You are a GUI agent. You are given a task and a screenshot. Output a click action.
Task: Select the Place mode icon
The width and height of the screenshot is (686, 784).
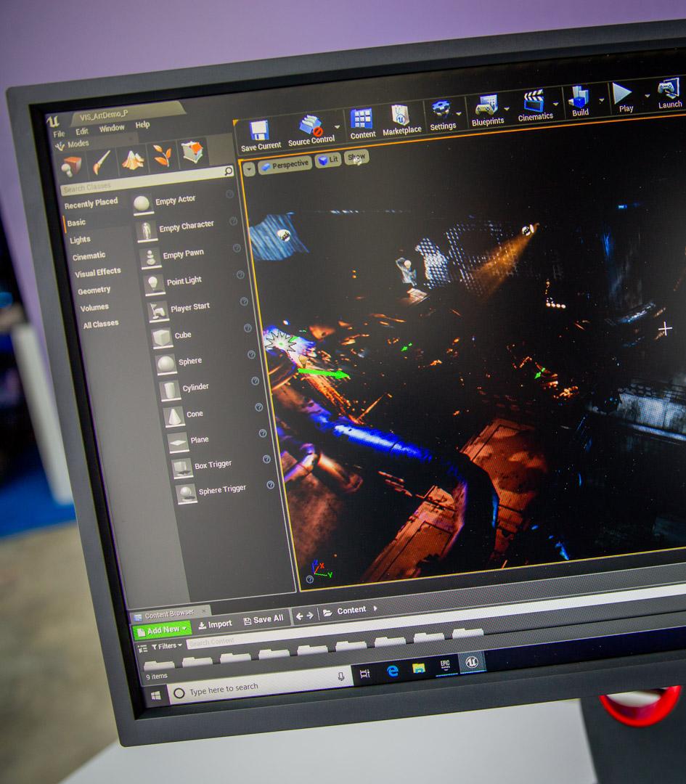pos(71,166)
